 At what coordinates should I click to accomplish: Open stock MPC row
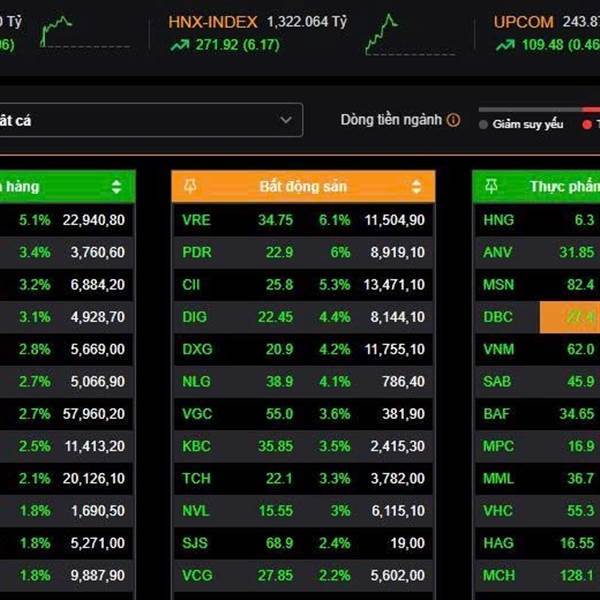pyautogui.click(x=538, y=446)
